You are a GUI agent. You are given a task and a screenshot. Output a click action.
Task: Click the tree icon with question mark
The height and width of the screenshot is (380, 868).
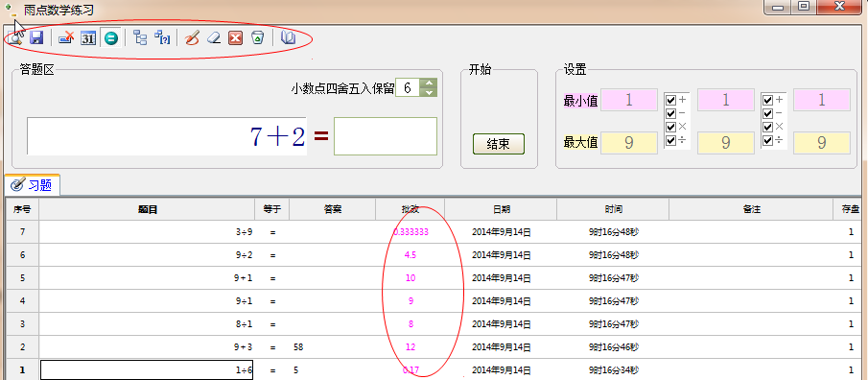(162, 38)
